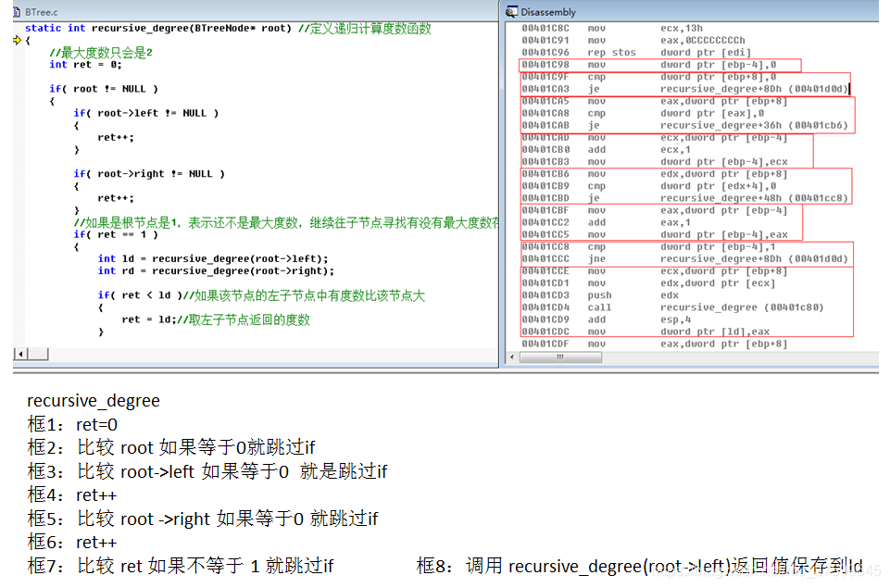Screen dimensions: 890x588
Task: Click the cmp instruction at 00401CB9
Action: (x=649, y=187)
